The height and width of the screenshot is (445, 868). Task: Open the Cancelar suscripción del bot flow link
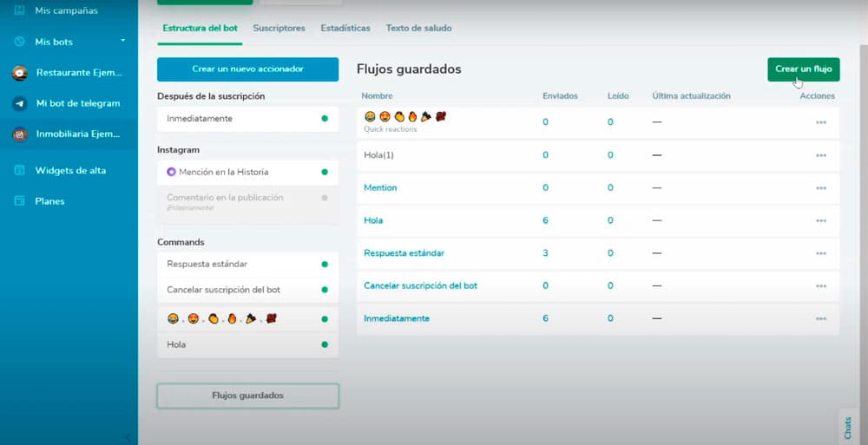[x=420, y=285]
